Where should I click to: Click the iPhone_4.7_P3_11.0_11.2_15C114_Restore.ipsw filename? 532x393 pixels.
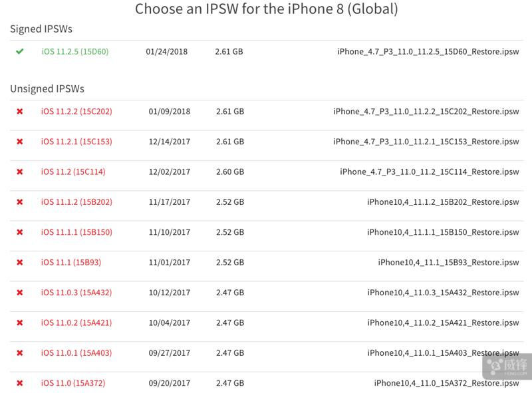point(429,172)
